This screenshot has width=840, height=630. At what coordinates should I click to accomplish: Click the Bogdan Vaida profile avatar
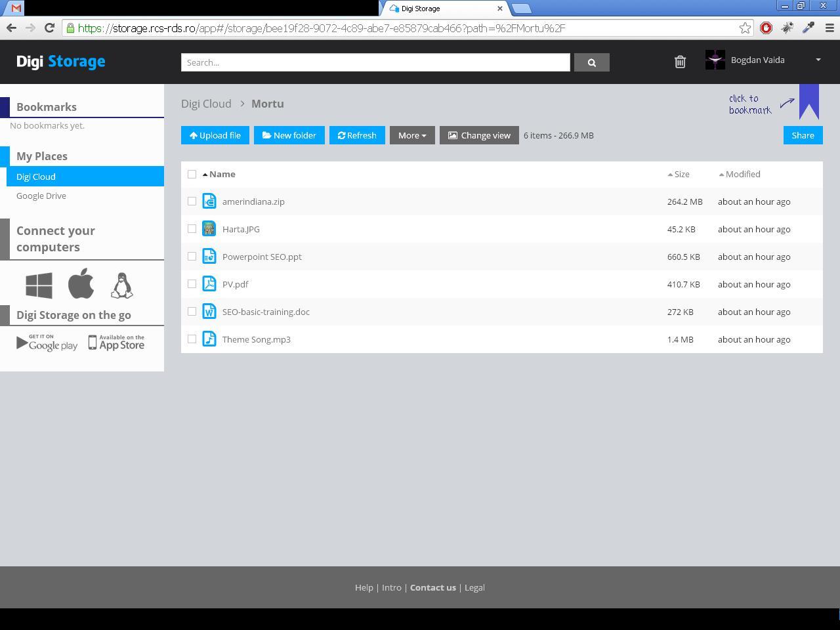point(715,60)
